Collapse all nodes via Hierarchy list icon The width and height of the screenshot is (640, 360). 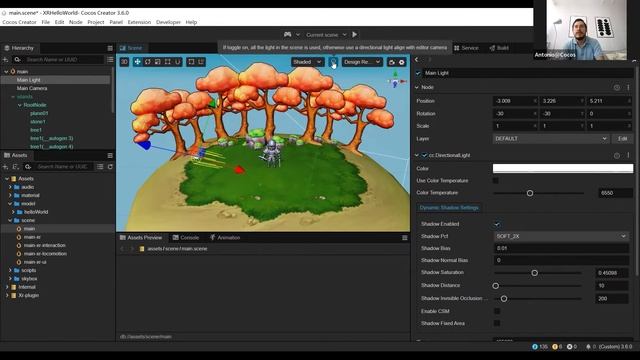click(x=110, y=60)
